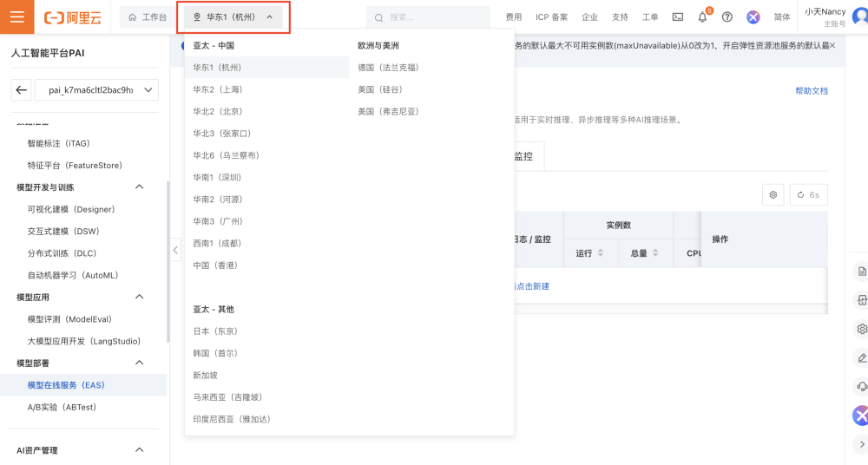Select region 华南2（河源）

[218, 200]
